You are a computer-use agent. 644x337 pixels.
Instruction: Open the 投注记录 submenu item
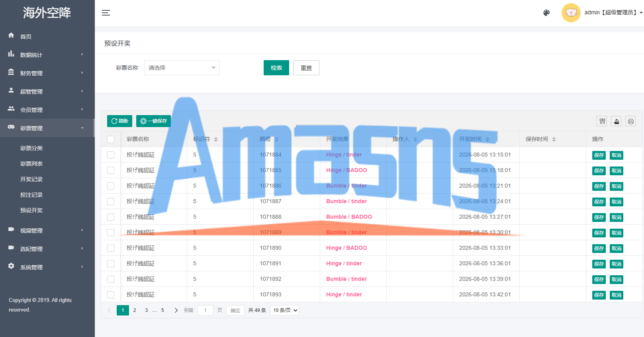pos(31,195)
